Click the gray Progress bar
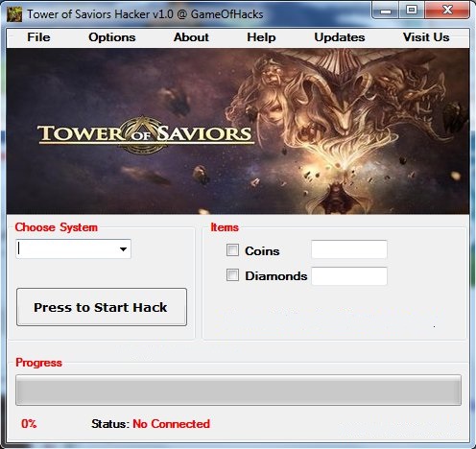This screenshot has width=476, height=449. point(238,390)
